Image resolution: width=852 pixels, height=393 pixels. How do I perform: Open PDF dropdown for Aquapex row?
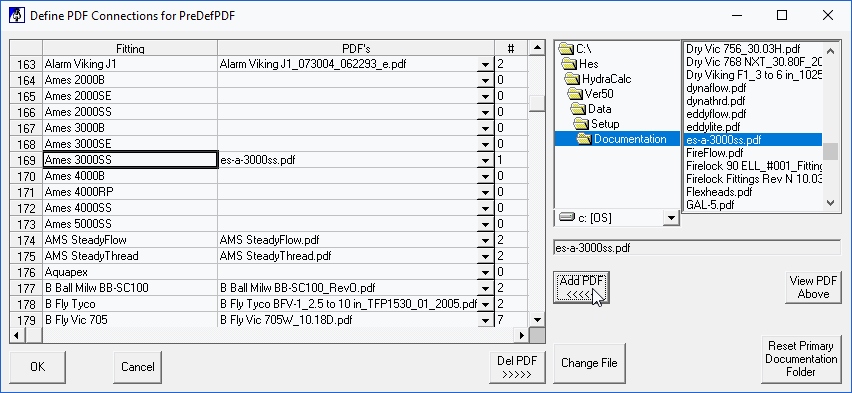pos(484,272)
